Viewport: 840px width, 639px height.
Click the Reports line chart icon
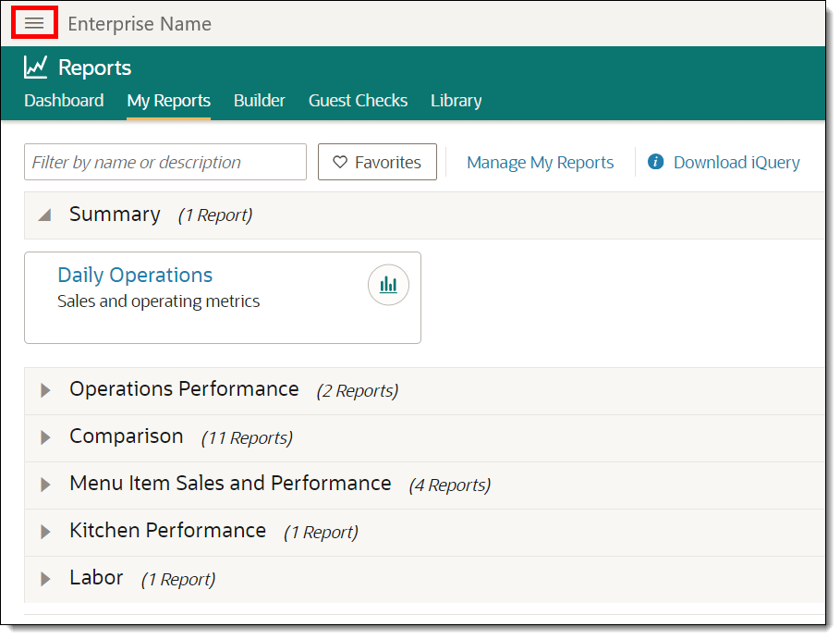pyautogui.click(x=36, y=67)
